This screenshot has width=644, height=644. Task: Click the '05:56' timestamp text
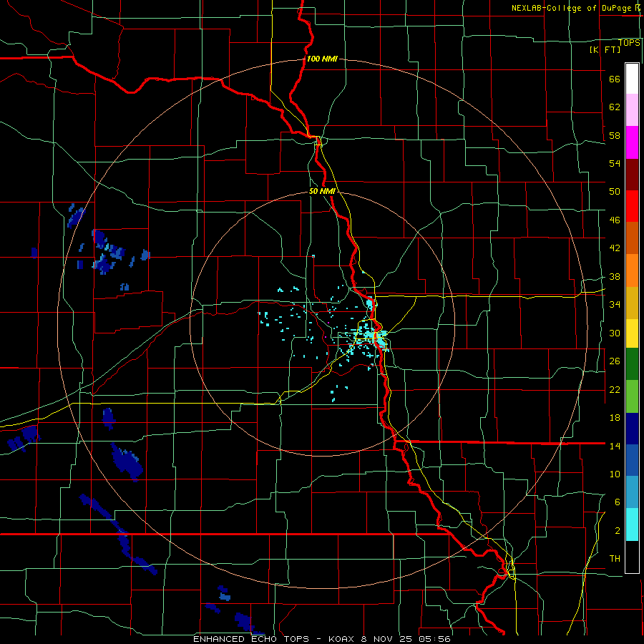434,639
